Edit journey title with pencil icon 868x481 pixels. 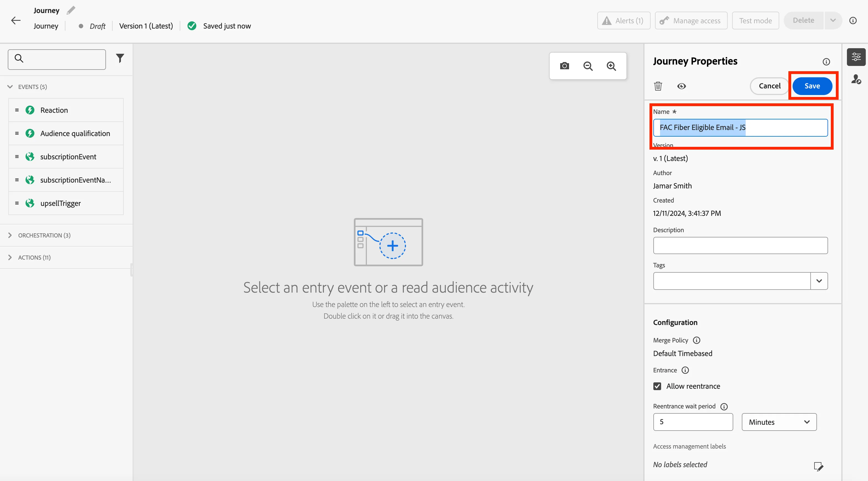[71, 11]
